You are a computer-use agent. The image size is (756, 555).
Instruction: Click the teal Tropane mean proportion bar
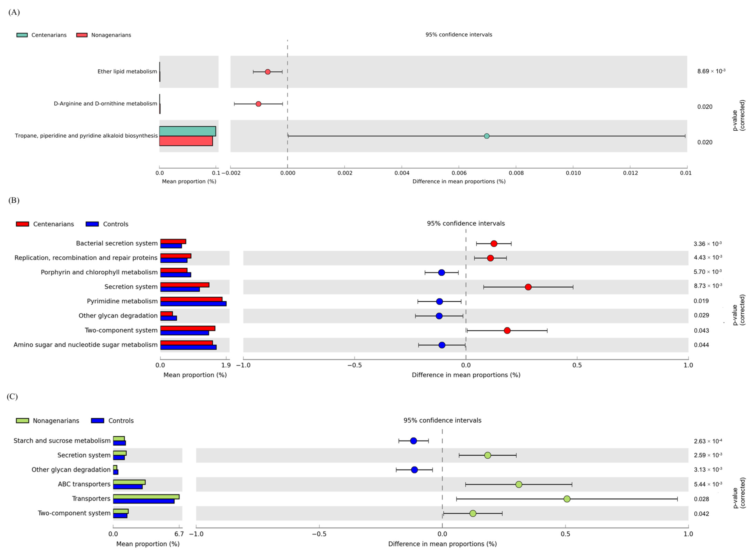coord(188,131)
